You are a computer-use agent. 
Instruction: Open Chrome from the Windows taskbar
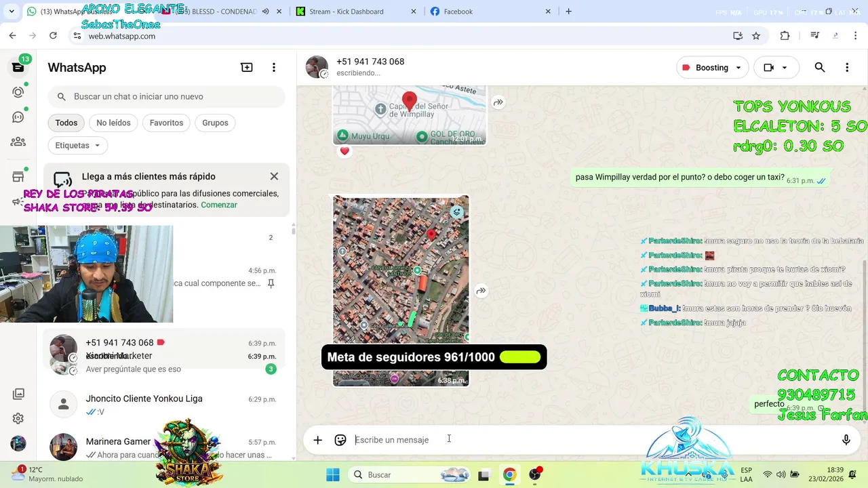(x=509, y=474)
